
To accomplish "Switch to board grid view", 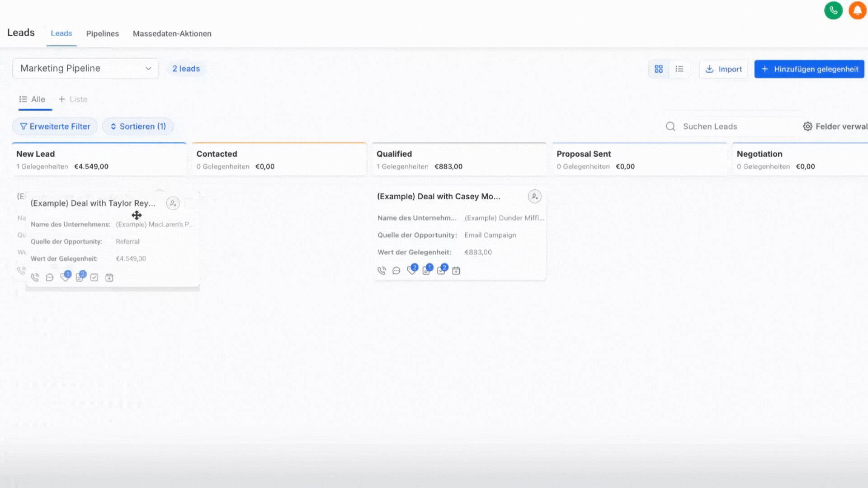I will pyautogui.click(x=659, y=69).
